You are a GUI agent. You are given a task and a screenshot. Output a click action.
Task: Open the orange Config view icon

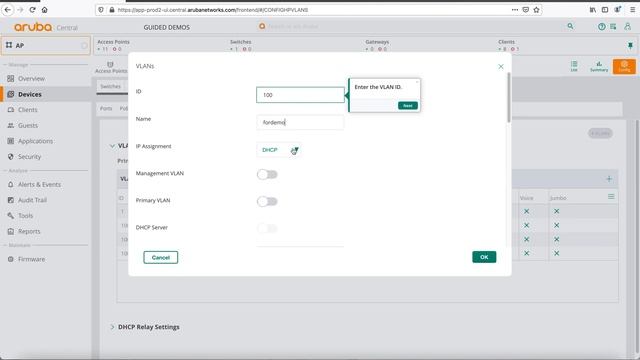tap(624, 66)
